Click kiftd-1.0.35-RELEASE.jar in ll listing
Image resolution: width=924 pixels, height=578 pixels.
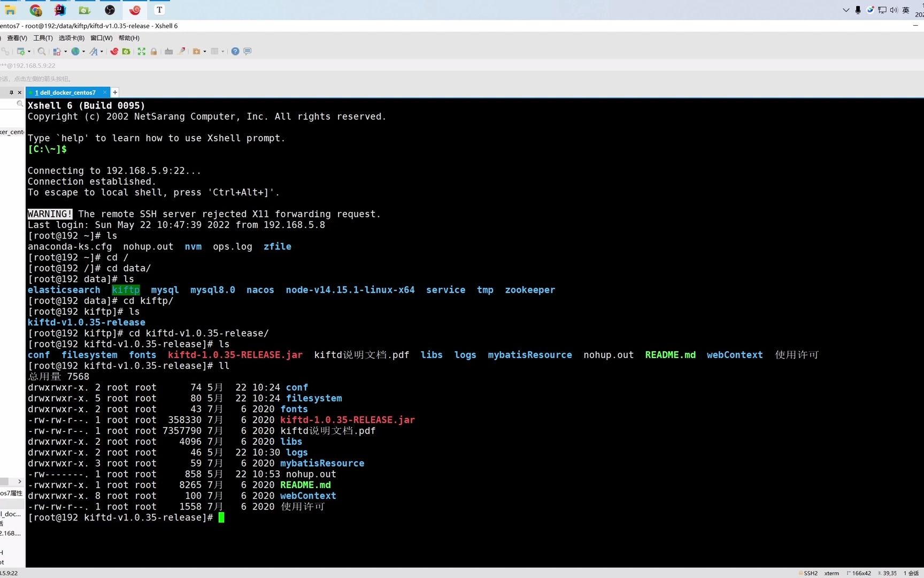coord(348,420)
